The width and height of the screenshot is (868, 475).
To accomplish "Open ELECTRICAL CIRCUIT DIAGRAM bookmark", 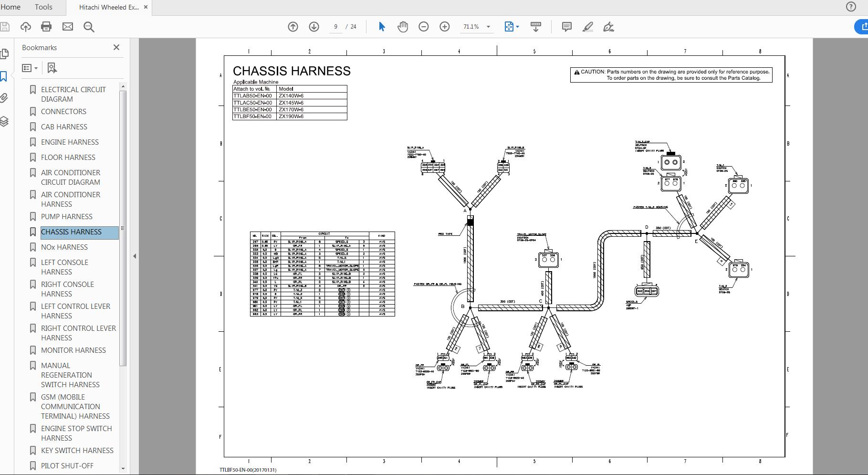I will point(73,94).
